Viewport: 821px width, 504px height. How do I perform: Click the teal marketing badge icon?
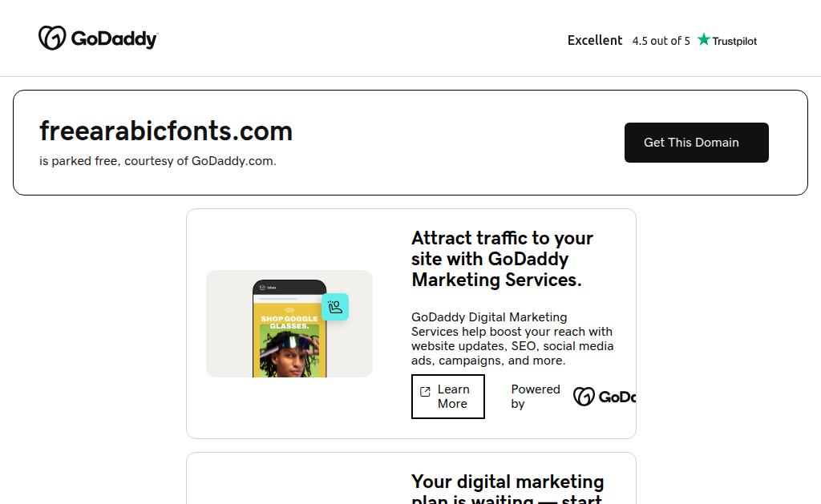pyautogui.click(x=335, y=307)
